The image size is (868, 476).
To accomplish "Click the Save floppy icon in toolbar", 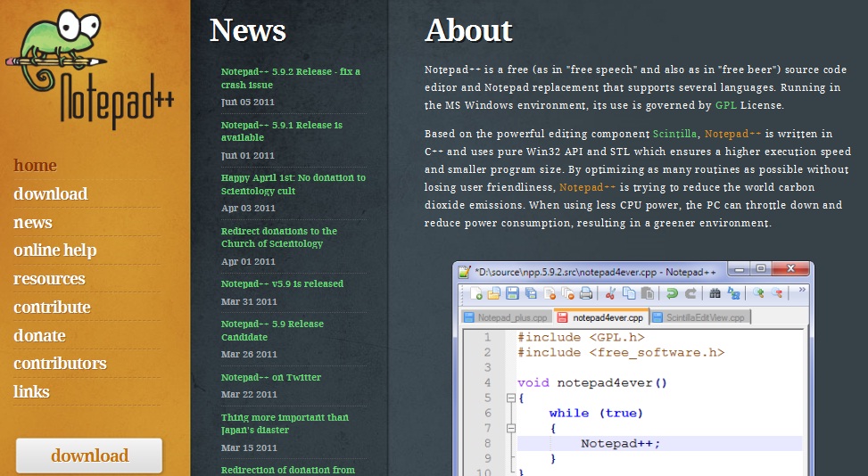I will (512, 293).
